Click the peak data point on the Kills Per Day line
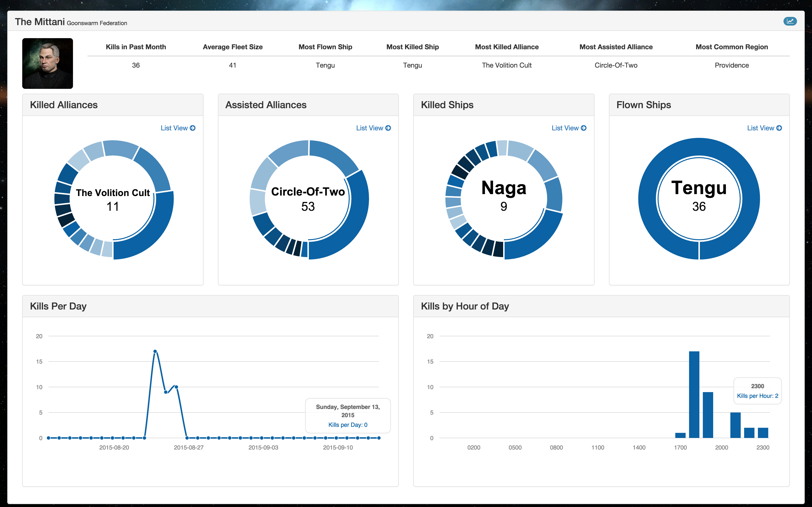Viewport: 812px width, 507px height. coord(155,352)
